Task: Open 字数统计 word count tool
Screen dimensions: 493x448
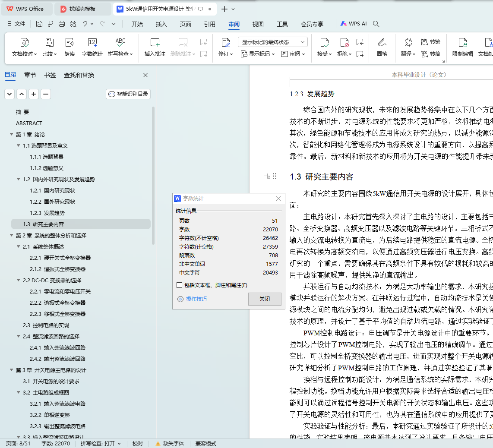Action: coord(92,47)
